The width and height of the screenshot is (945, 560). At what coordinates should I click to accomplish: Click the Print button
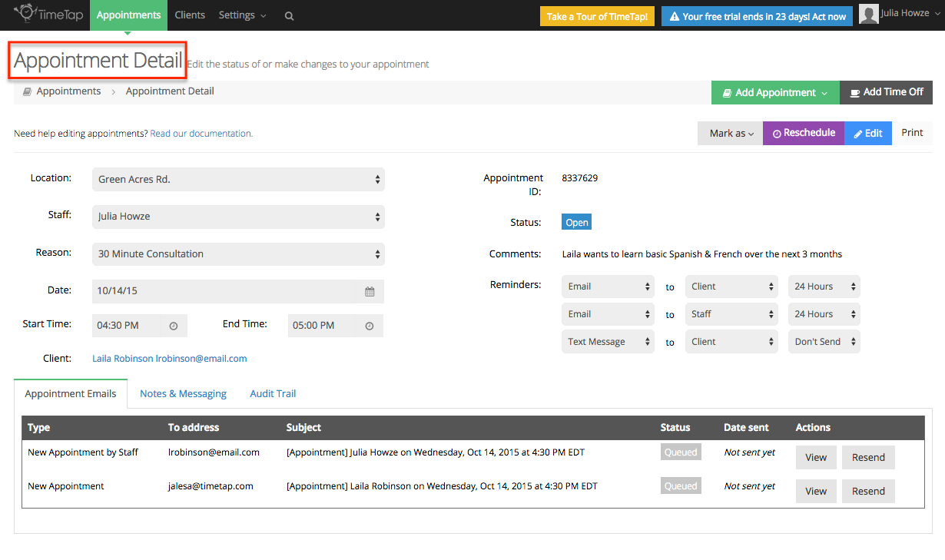[912, 133]
